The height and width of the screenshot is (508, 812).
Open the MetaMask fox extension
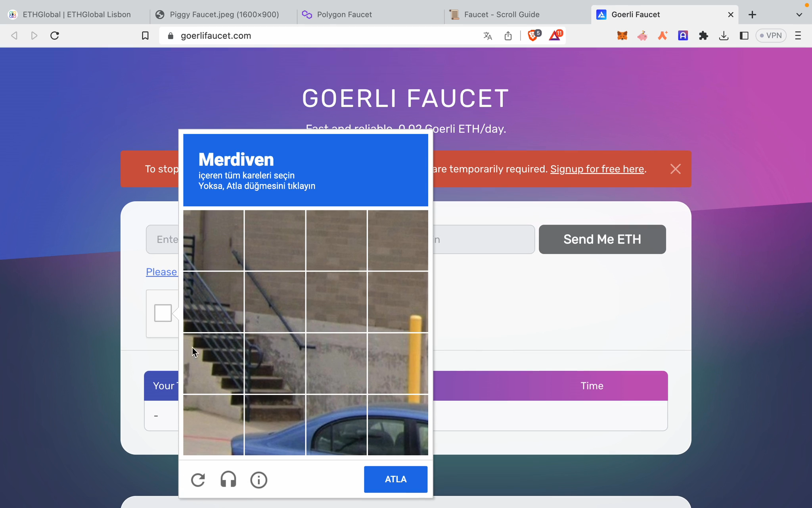[x=622, y=36]
